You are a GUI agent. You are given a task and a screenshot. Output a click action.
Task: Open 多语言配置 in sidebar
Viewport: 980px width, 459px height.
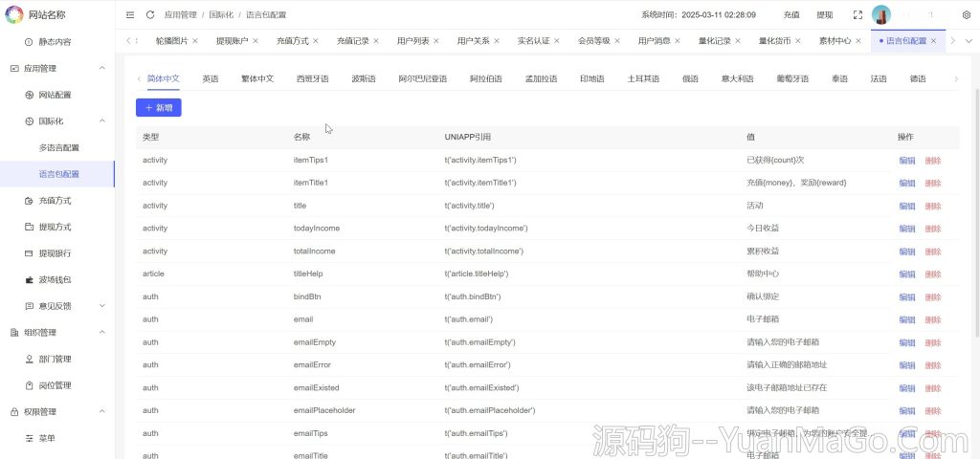(x=57, y=148)
